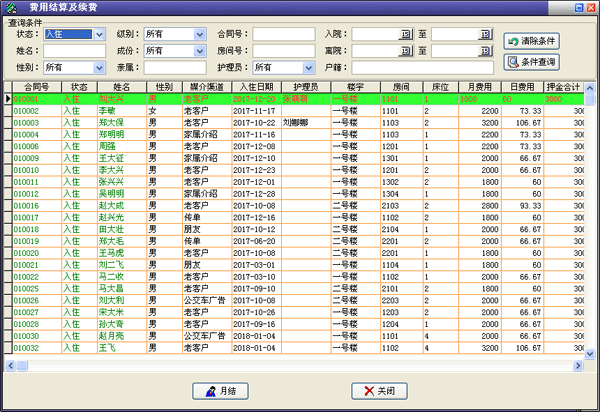Click the 关闭 button with red X
Viewport: 600px width, 412px height.
pyautogui.click(x=378, y=390)
